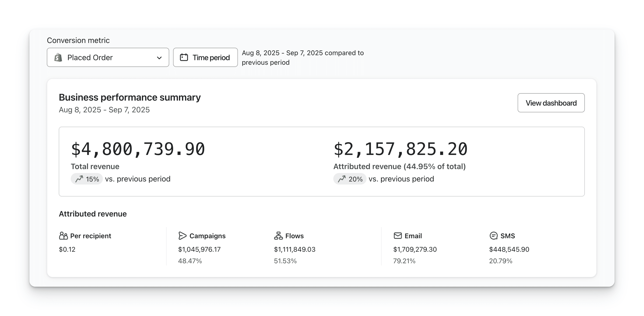Viewport: 644px width, 316px height.
Task: Click the attributed revenue trend arrow icon
Action: coord(342,179)
